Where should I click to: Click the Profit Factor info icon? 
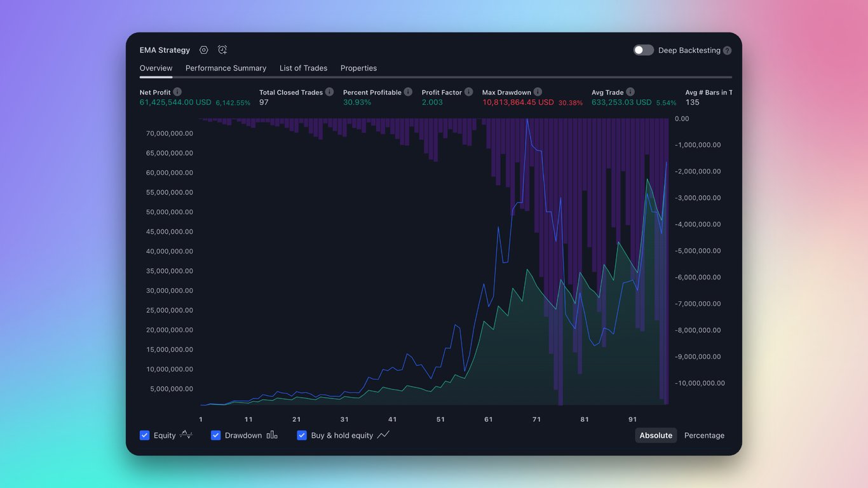click(x=468, y=92)
